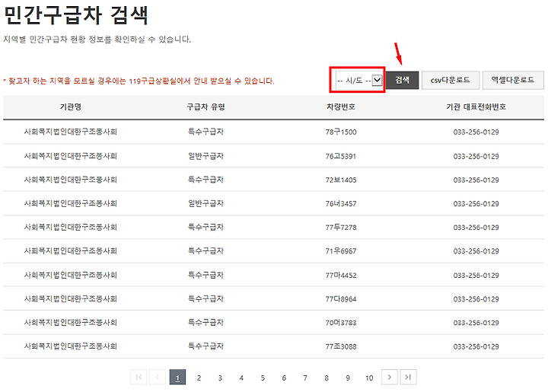Click vehicle number 78구1500

tap(341, 132)
